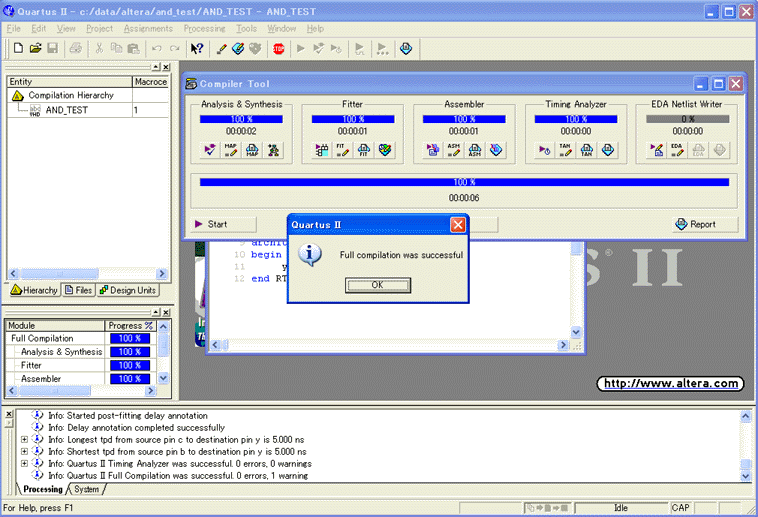This screenshot has width=758, height=517.
Task: Open the Processing menu
Action: click(204, 28)
